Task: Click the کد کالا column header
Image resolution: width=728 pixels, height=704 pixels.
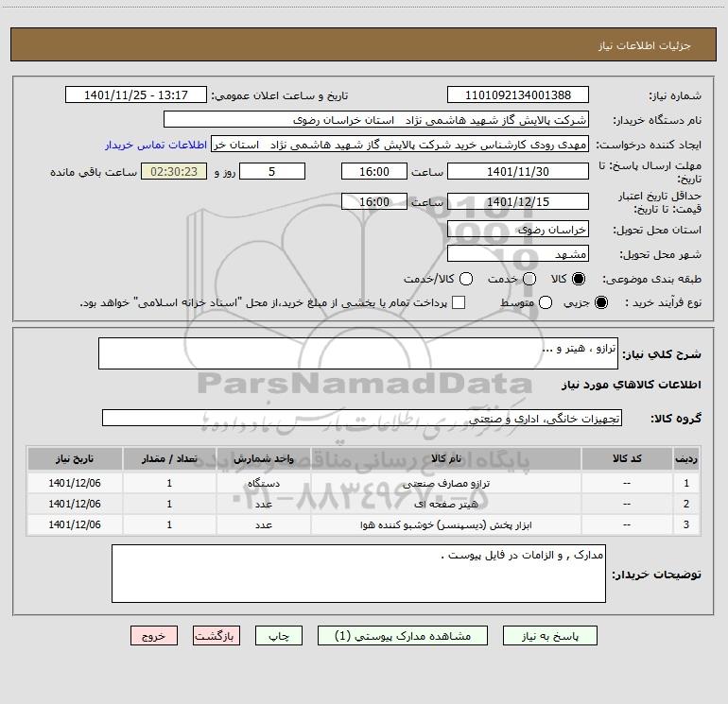Action: (x=627, y=459)
